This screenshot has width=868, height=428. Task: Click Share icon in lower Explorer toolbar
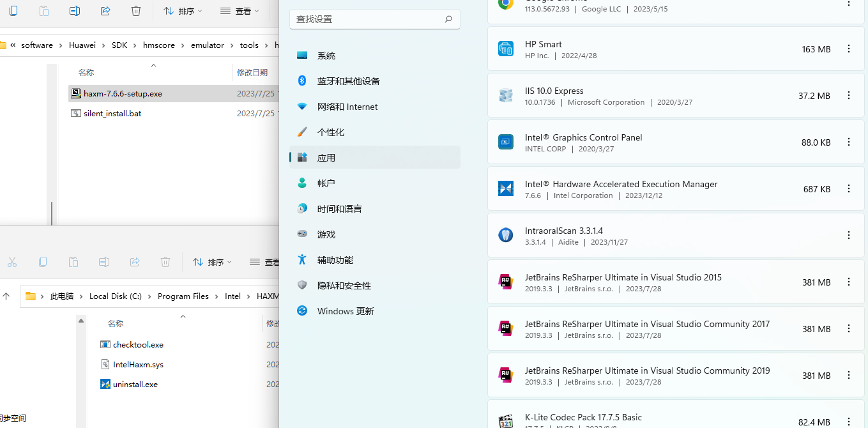click(x=135, y=262)
